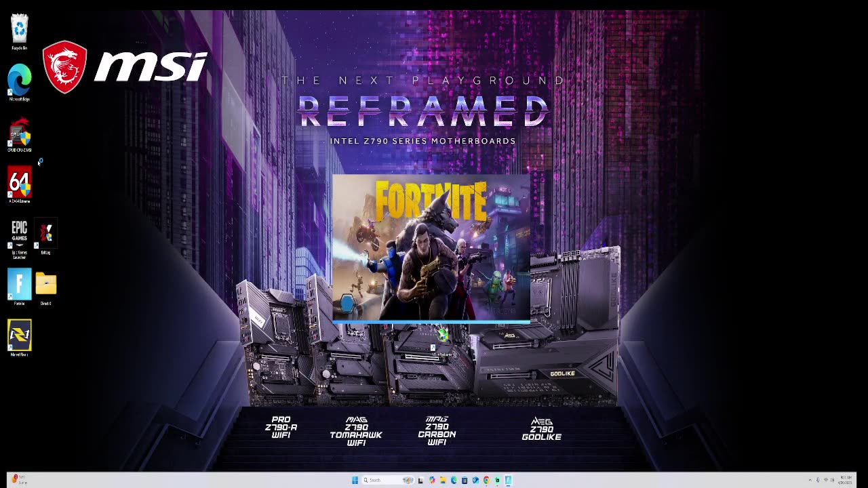
Task: Open Microsoft Store from the taskbar
Action: click(x=465, y=480)
